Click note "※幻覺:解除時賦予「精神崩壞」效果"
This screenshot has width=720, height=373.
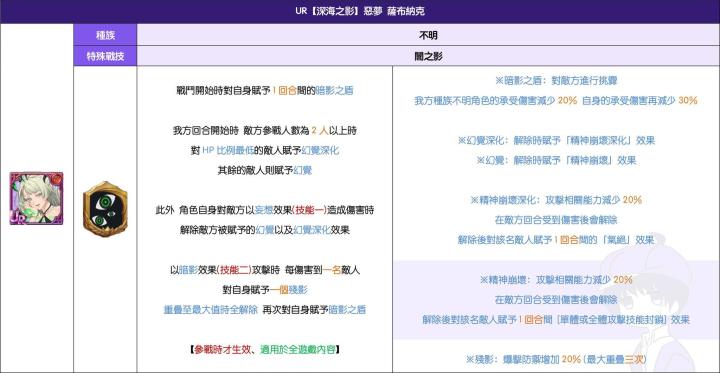(x=556, y=160)
